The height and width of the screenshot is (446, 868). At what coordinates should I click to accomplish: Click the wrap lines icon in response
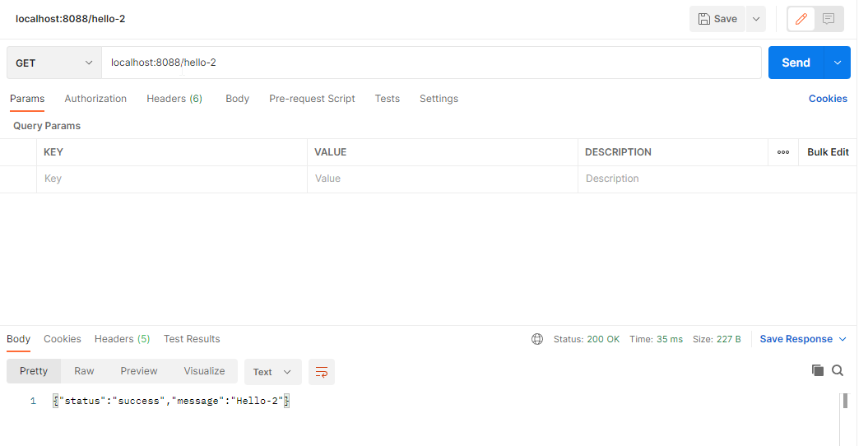(322, 372)
